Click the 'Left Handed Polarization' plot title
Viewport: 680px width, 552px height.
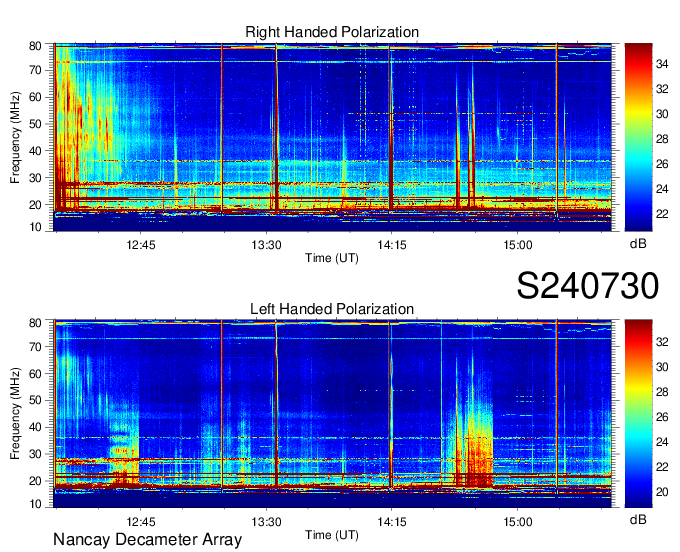point(332,309)
